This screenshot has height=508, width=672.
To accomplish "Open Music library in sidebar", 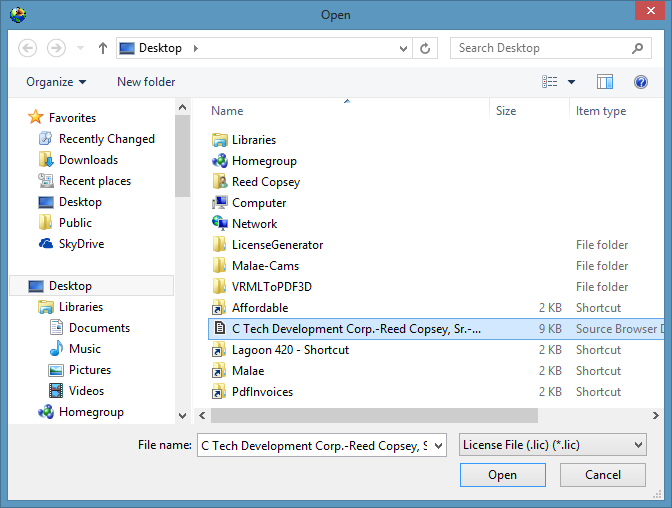I will click(x=84, y=349).
